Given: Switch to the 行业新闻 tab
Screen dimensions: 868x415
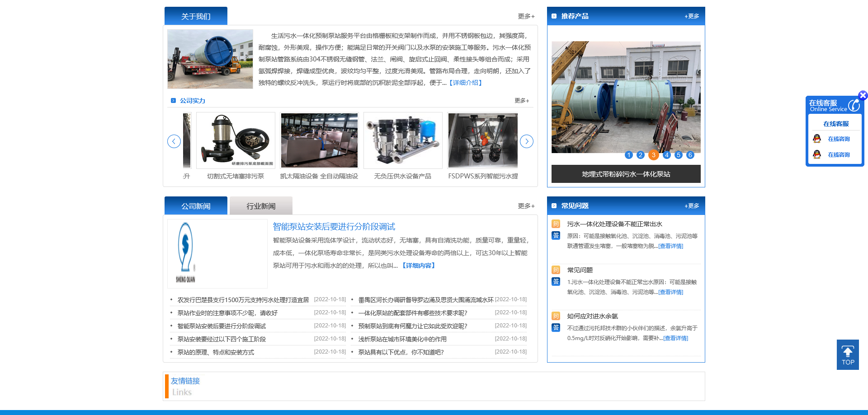Looking at the screenshot, I should pyautogui.click(x=261, y=205).
